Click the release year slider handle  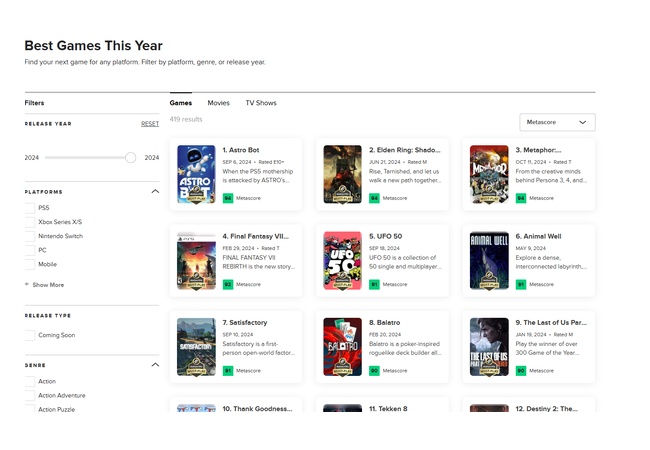[x=130, y=157]
